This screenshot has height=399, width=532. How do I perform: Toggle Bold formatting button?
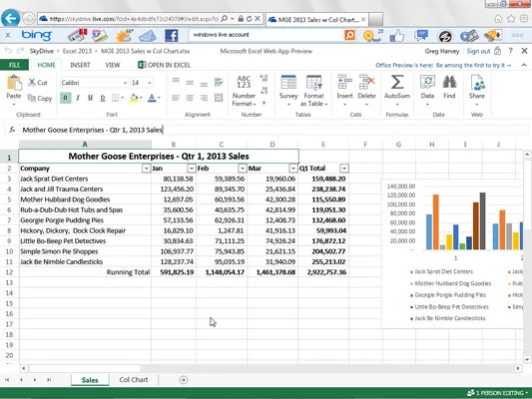(66, 98)
